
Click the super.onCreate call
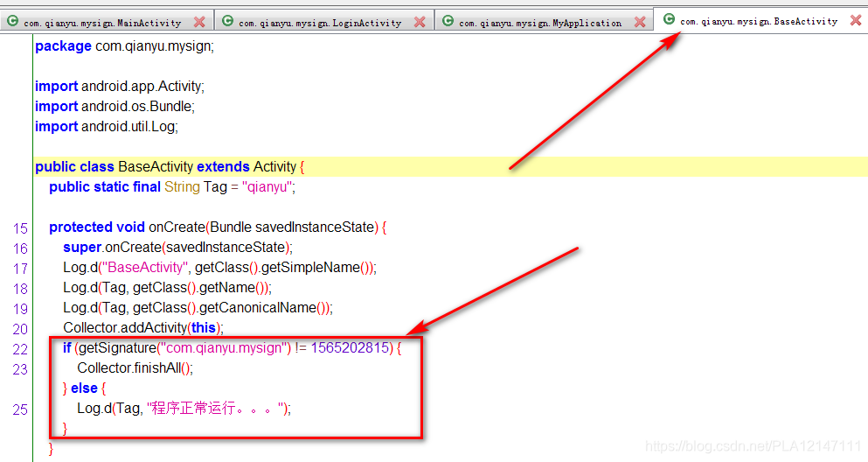(x=177, y=247)
